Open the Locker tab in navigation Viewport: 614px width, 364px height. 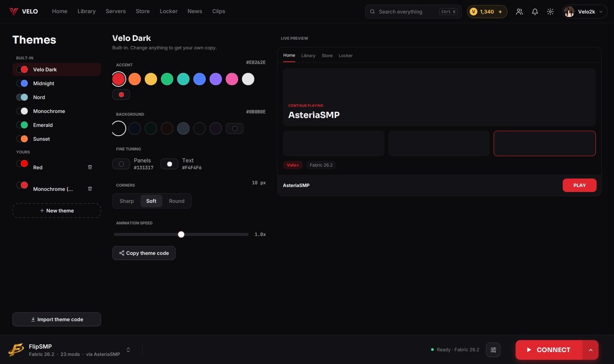point(169,11)
